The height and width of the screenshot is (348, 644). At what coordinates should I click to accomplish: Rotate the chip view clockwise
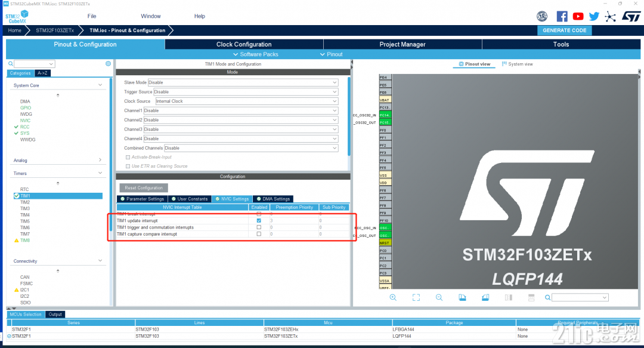(462, 297)
